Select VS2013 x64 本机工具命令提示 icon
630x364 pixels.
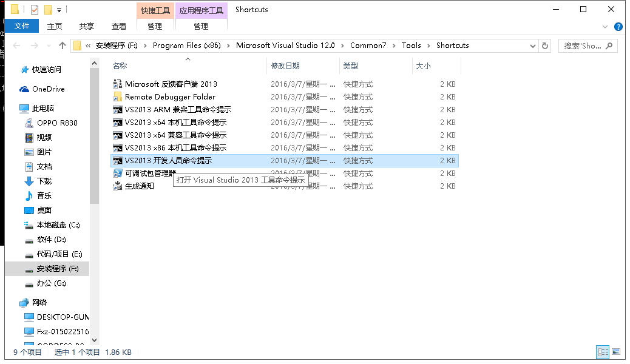[117, 123]
